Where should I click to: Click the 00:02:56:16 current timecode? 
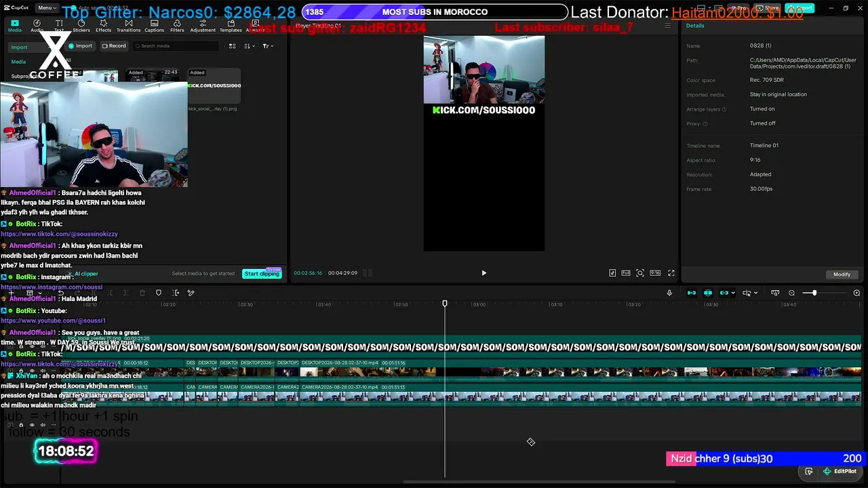[308, 273]
